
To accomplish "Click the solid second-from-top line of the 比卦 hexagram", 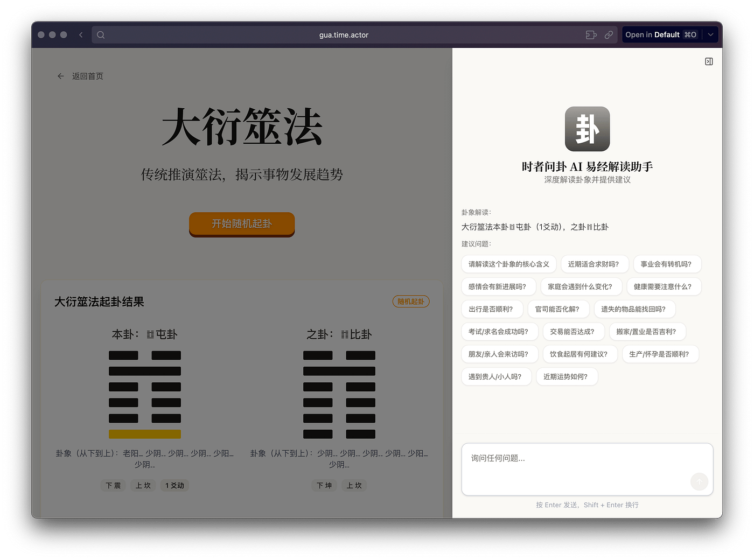I will (339, 371).
